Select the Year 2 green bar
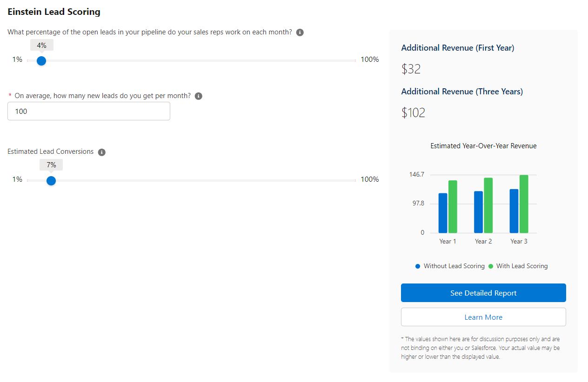Viewport: 588px width, 382px height. pyautogui.click(x=488, y=205)
